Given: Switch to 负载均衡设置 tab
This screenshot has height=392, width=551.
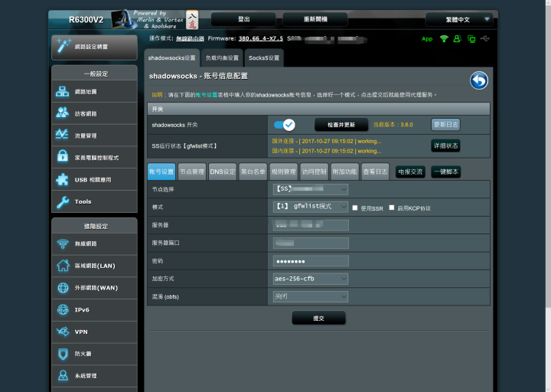Looking at the screenshot, I should [222, 57].
